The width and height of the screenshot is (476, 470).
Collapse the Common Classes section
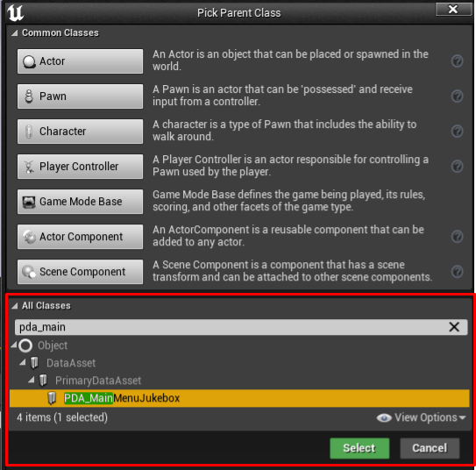pyautogui.click(x=14, y=32)
